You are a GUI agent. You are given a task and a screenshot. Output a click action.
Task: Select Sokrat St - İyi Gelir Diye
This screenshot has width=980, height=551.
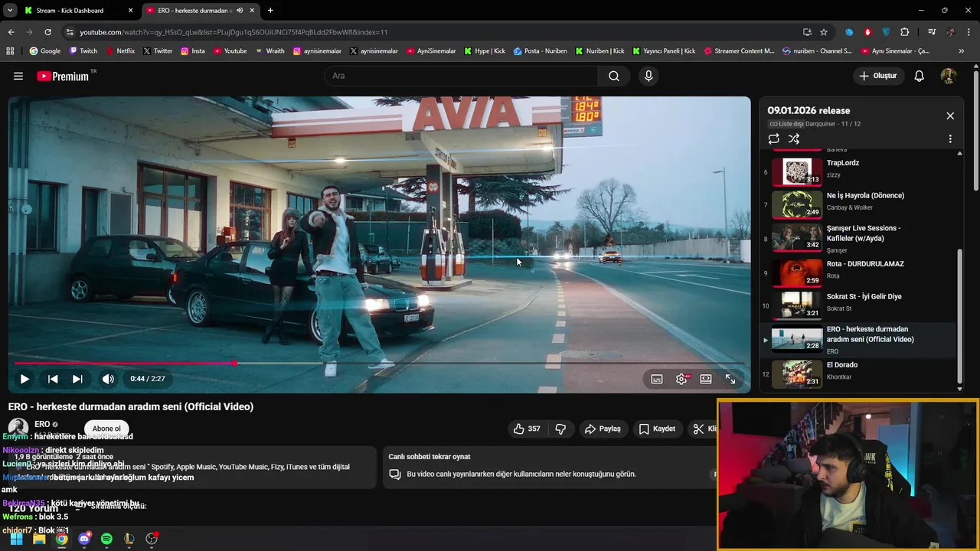tap(857, 304)
